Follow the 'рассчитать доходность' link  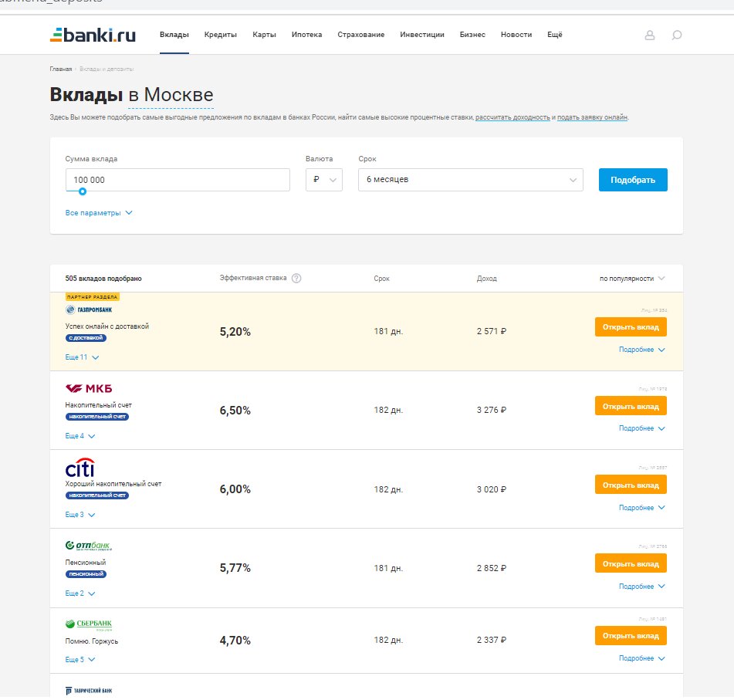coord(512,117)
